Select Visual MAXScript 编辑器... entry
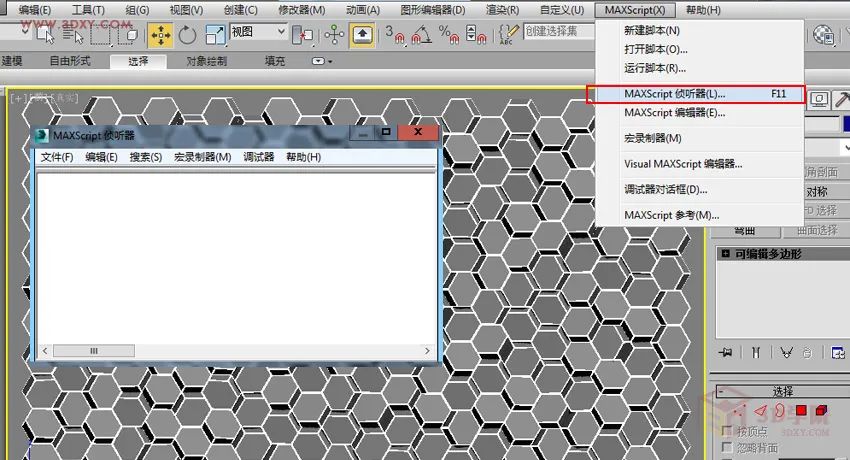The width and height of the screenshot is (850, 460). tap(699, 164)
